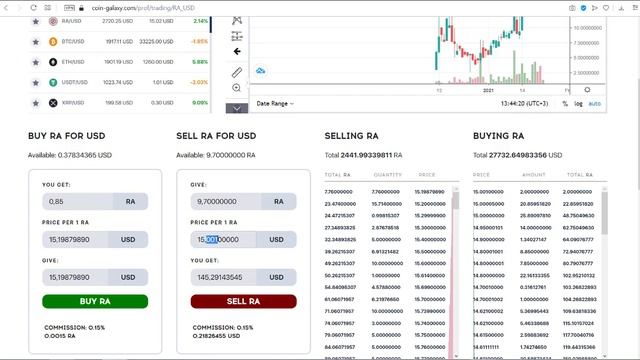The width and height of the screenshot is (640, 360).
Task: Take browser snapshot with camera icon
Action: pyautogui.click(x=572, y=8)
